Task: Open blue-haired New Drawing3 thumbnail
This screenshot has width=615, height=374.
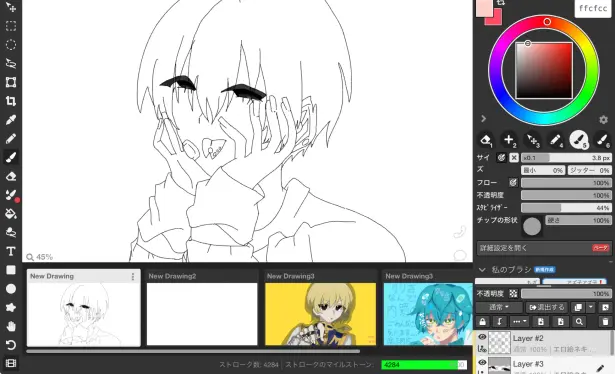Action: [x=428, y=314]
